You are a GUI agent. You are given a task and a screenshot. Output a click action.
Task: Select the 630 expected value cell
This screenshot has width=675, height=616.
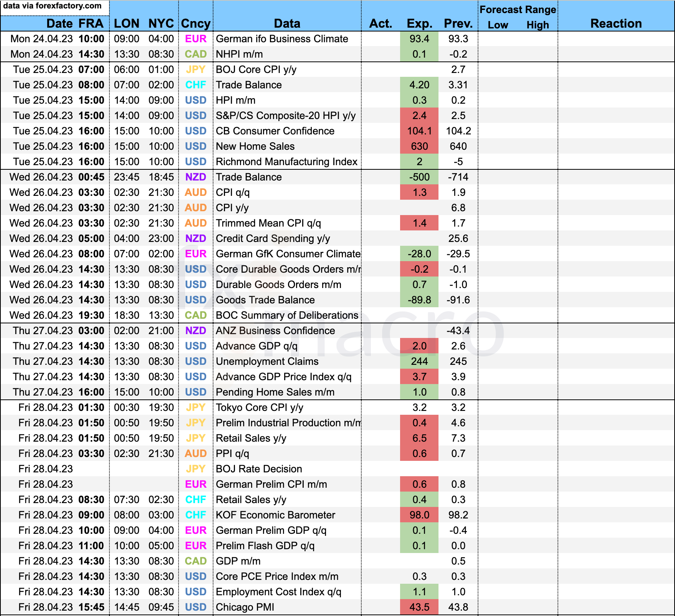point(419,146)
